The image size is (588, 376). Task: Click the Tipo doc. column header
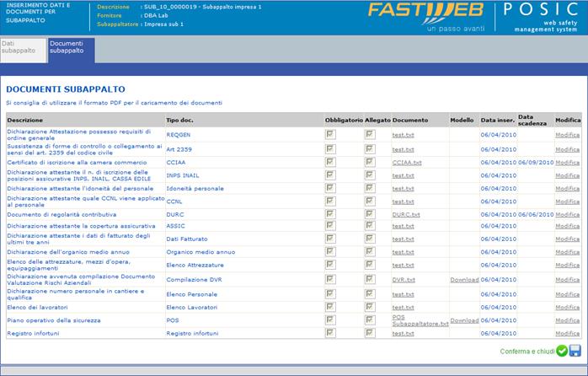[179, 120]
